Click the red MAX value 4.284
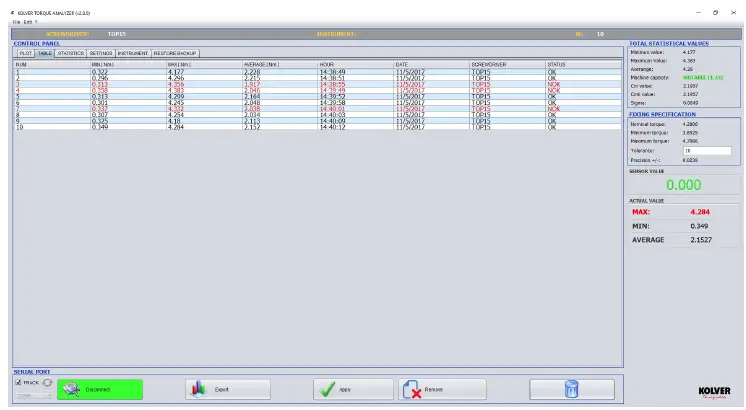 coord(700,212)
